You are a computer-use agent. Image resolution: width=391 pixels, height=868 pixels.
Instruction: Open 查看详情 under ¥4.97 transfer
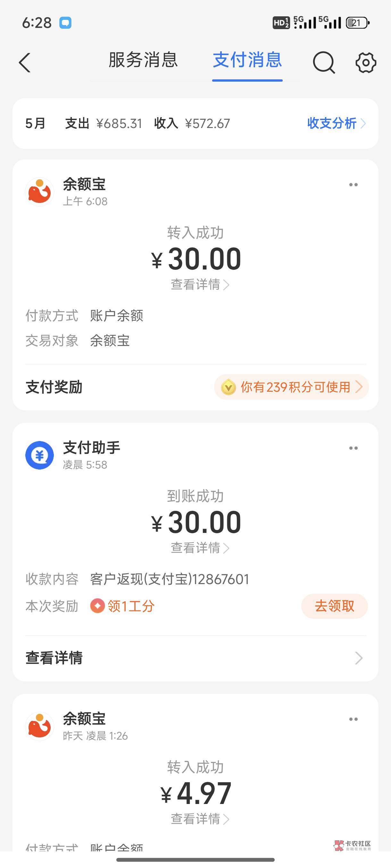200,819
